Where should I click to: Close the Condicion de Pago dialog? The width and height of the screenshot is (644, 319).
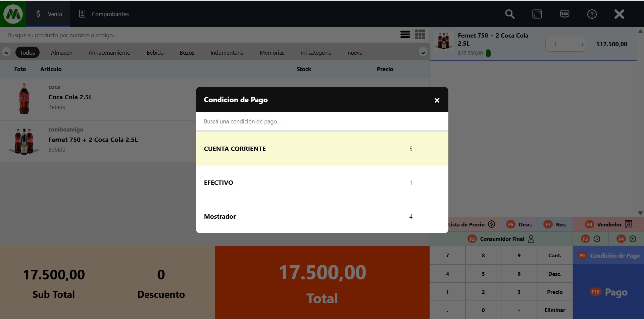click(437, 100)
